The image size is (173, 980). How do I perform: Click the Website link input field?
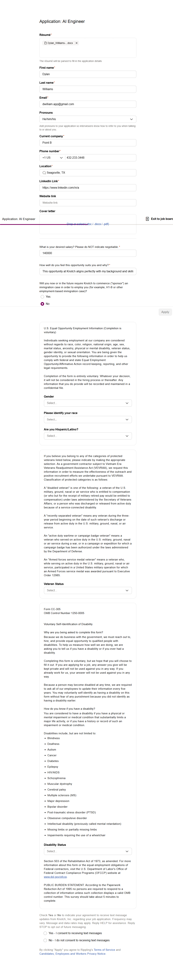coord(88,203)
